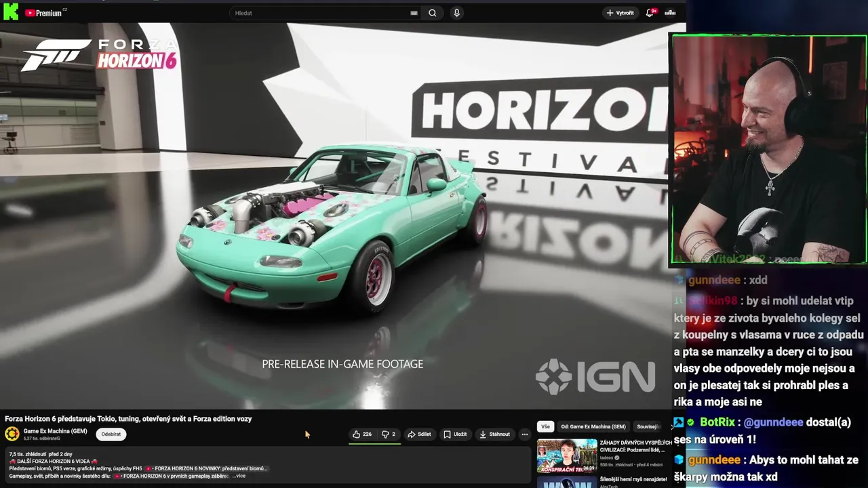Open the ZÁHADY DÁVNÝCH VYSPĚLÝCH video thumbnail
Viewport: 868px width, 488px height.
[567, 455]
